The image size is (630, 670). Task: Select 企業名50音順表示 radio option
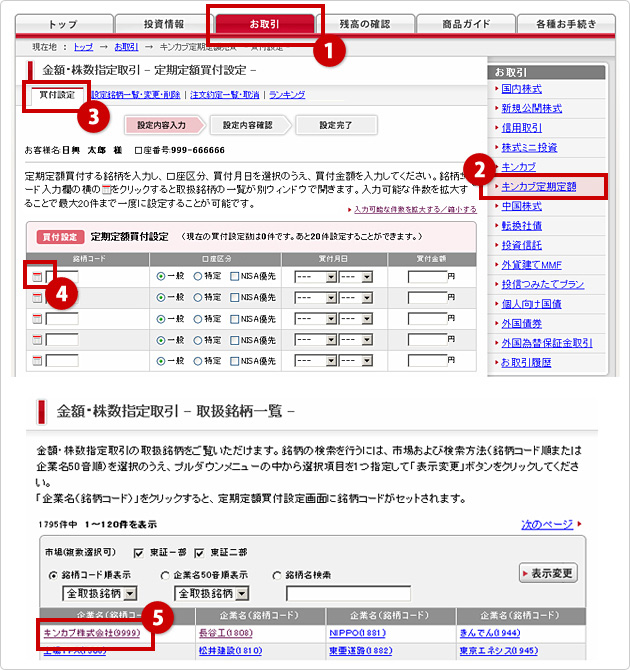[x=165, y=576]
